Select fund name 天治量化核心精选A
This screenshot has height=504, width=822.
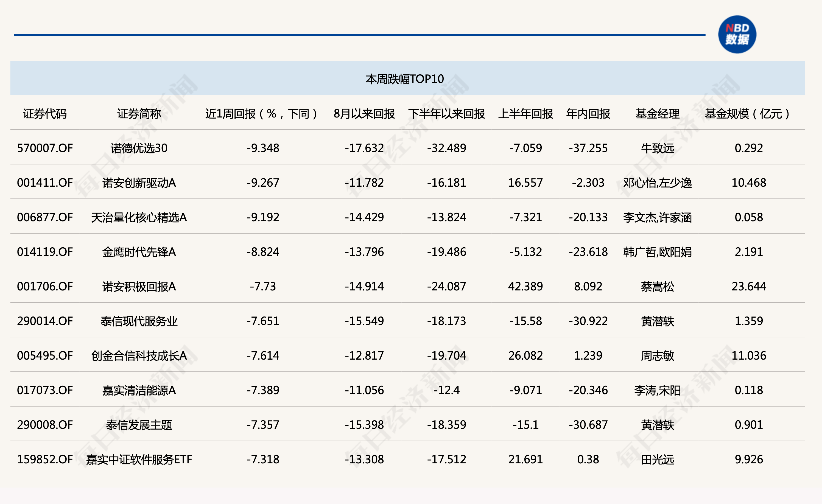tap(139, 217)
